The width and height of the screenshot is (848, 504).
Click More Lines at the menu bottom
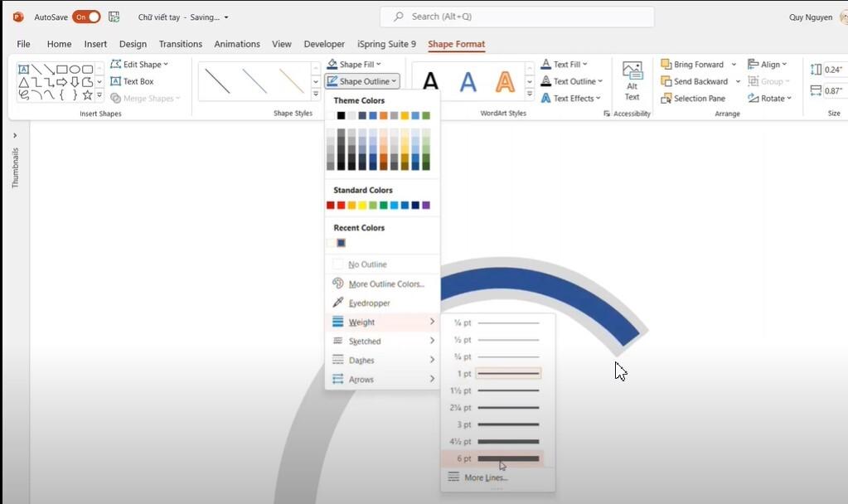click(x=484, y=477)
